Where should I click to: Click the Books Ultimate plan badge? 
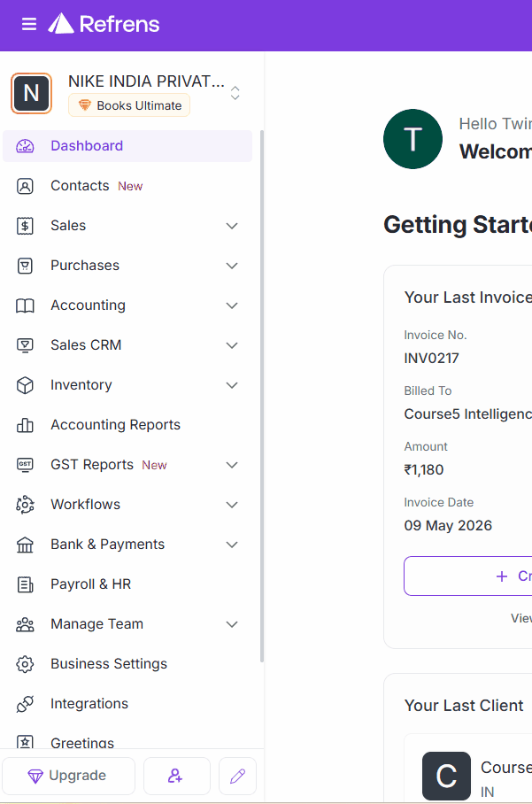tap(129, 105)
